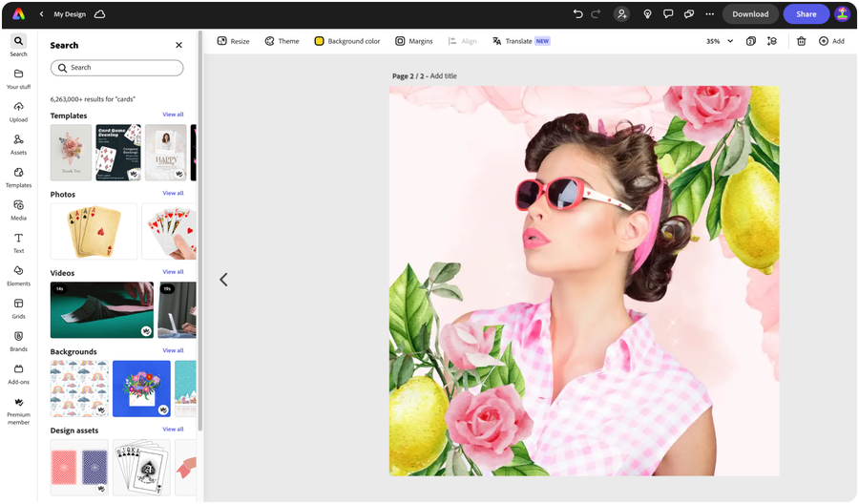Screen dimensions: 859x504
Task: Click the Adobe Express home logo
Action: tap(18, 14)
